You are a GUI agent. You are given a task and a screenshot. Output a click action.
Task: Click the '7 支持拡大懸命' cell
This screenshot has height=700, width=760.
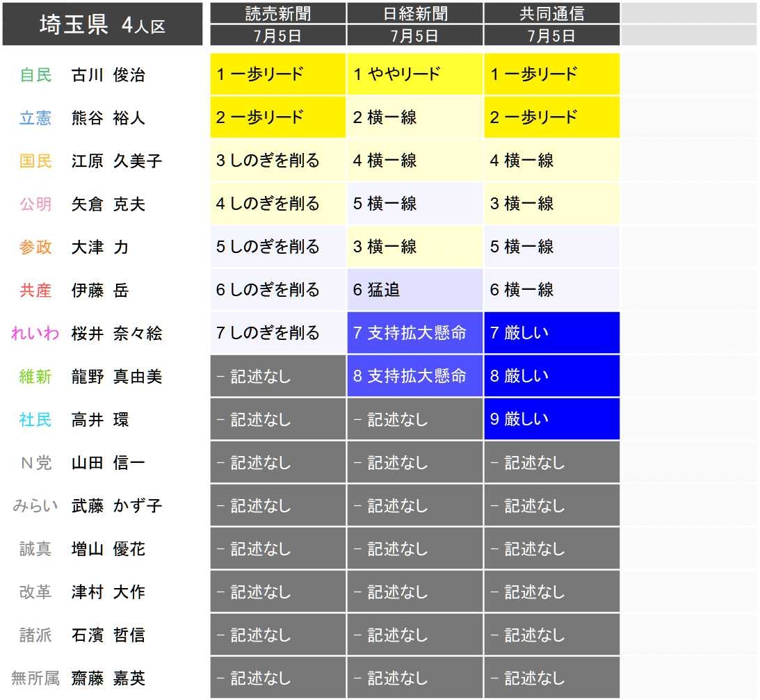pyautogui.click(x=415, y=333)
